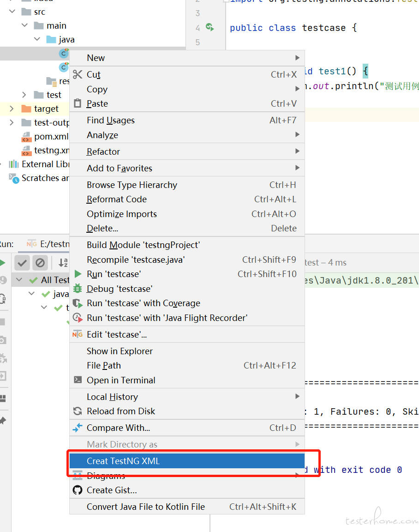This screenshot has height=532, width=419.
Task: Select Show in Explorer
Action: [x=187, y=351]
